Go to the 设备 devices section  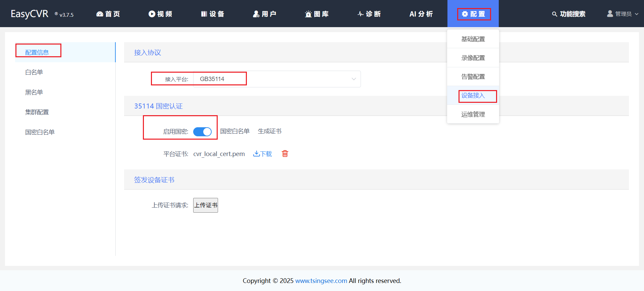[x=213, y=14]
